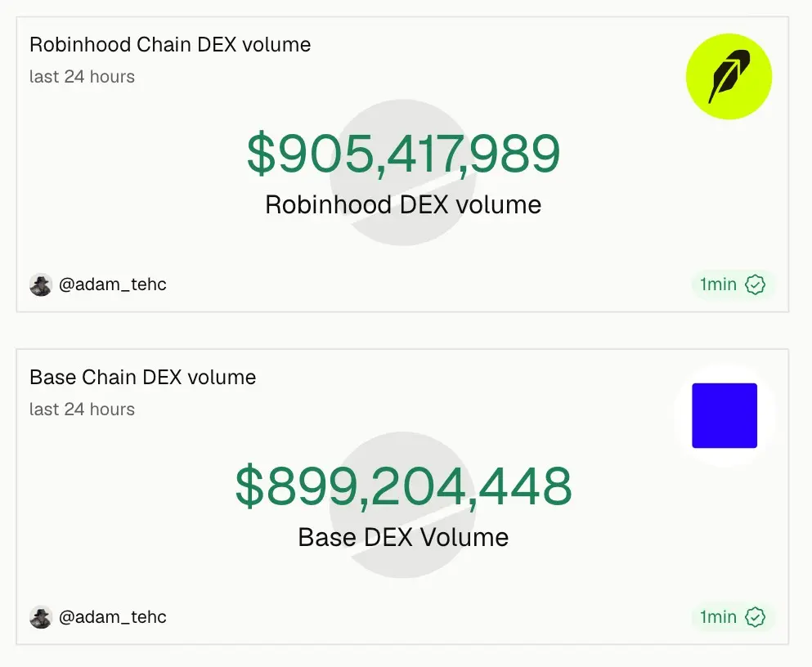The image size is (812, 667).
Task: Open @adam_tehc profile link in Base card
Action: click(112, 617)
